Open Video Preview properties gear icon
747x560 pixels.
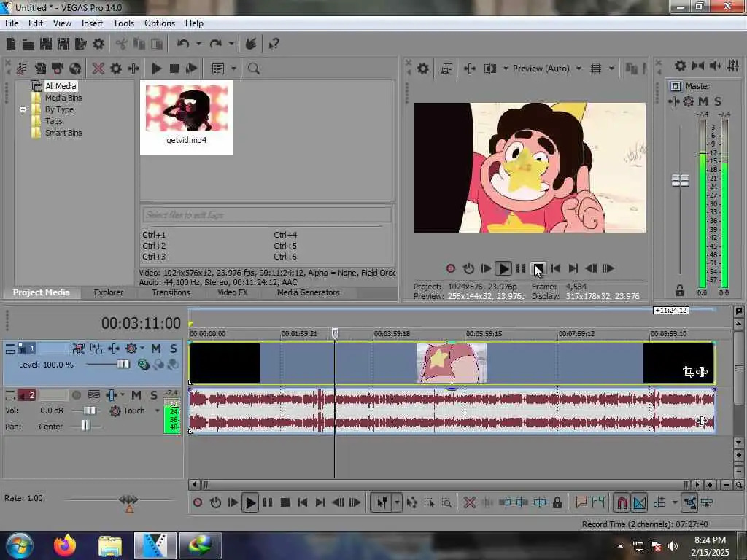(x=423, y=69)
